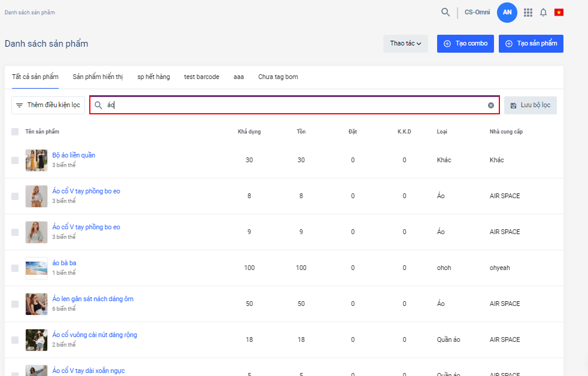Image resolution: width=588 pixels, height=376 pixels.
Task: Open the sp hết hàng tab
Action: click(x=153, y=77)
